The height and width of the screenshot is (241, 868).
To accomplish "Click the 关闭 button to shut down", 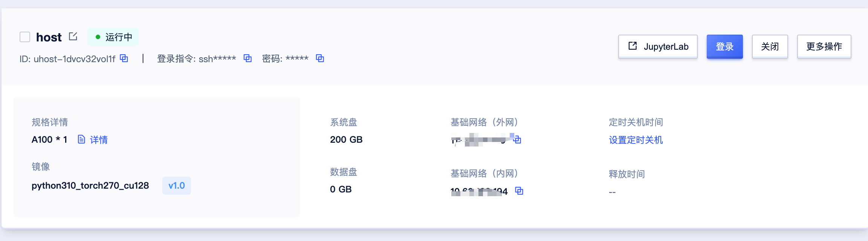I will [x=770, y=46].
